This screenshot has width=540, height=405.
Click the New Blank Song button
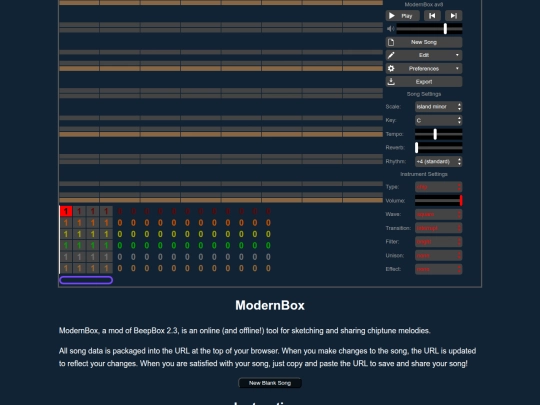click(x=270, y=383)
